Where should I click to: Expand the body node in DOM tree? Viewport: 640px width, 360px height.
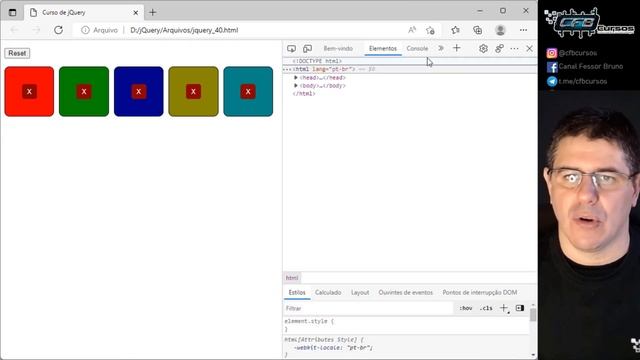296,86
